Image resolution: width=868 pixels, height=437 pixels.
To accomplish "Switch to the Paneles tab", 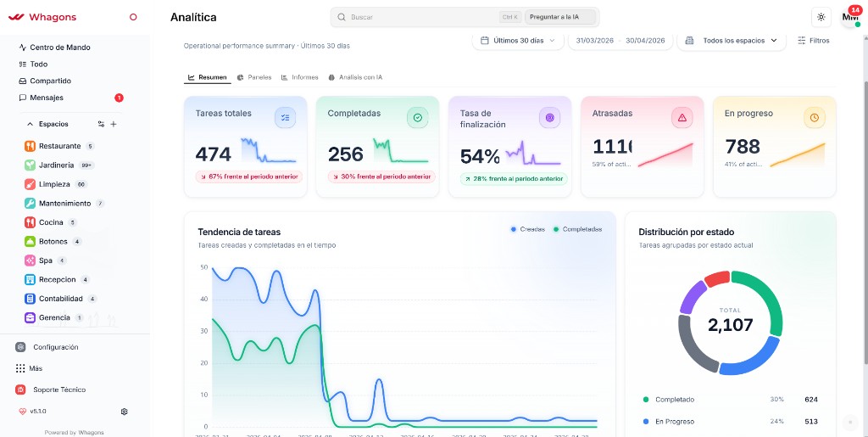I will click(254, 77).
